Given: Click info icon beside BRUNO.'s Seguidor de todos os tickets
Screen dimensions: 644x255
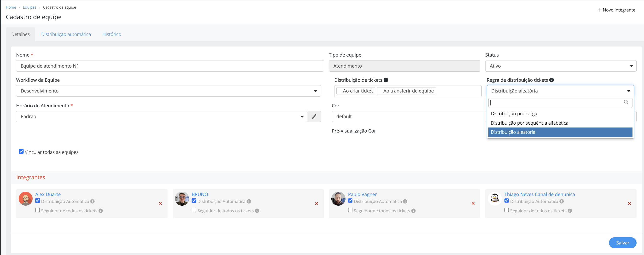Looking at the screenshot, I should [x=257, y=211].
